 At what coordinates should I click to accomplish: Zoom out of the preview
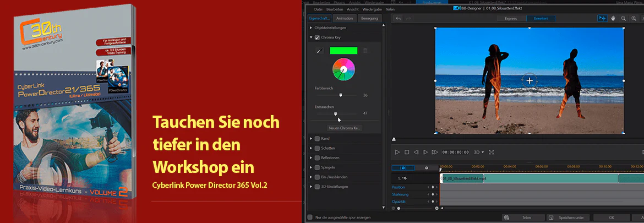tap(624, 19)
